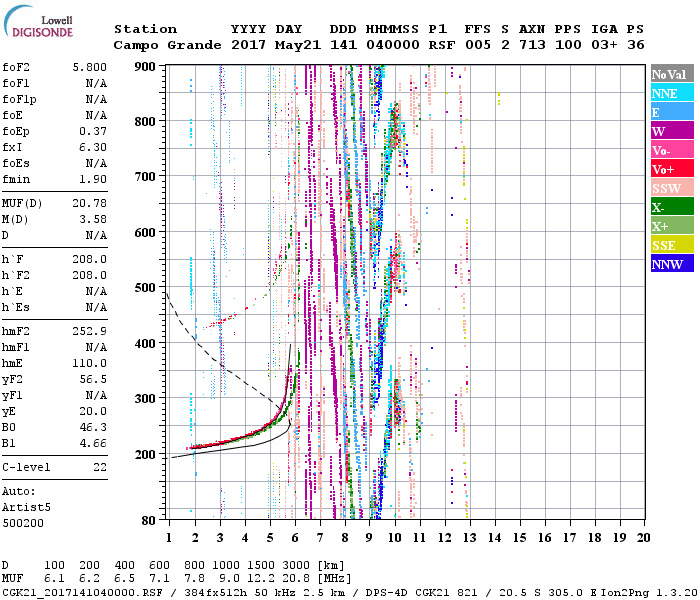The height and width of the screenshot is (600, 700).
Task: Click the hmE value 110.0
Action: click(x=89, y=364)
